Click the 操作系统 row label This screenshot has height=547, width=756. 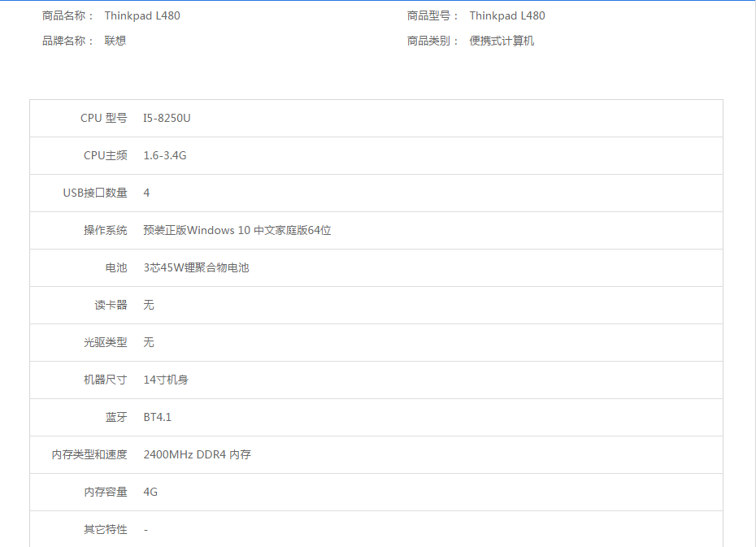(106, 230)
